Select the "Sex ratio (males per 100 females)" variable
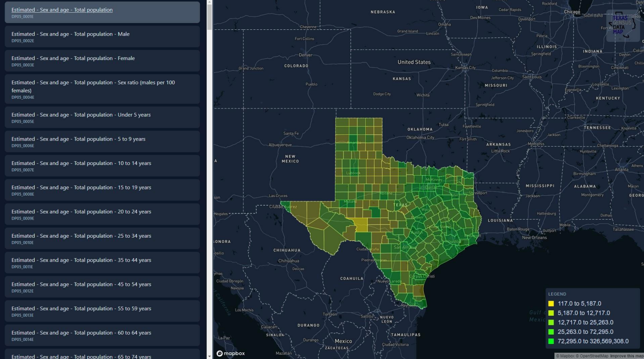Viewport: 644px width, 359px height. [102, 89]
